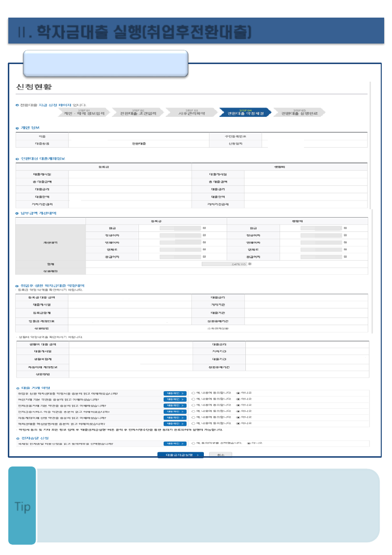392x555 pixels.
Task: Click the 소득연계상환 value text
Action: [218, 329]
